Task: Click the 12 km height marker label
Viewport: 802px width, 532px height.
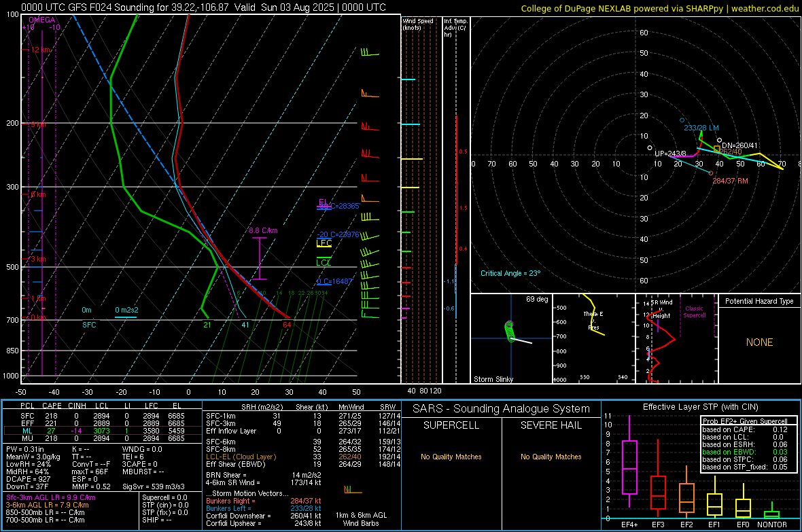Action: 41,50
